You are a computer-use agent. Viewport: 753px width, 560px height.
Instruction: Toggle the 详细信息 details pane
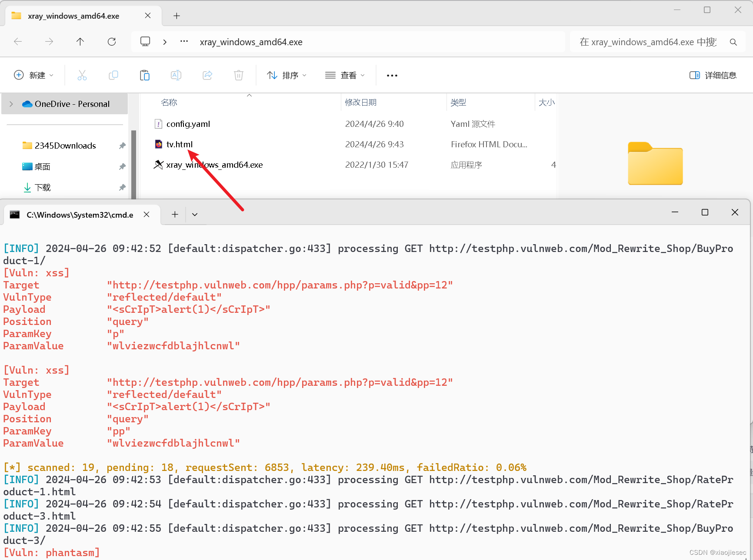tap(713, 75)
